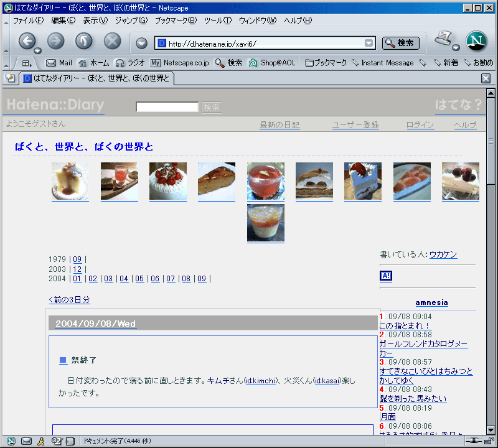Viewport: 498px width, 448px height.
Task: Open the bookmarks folder in personal toolbar
Action: [326, 63]
